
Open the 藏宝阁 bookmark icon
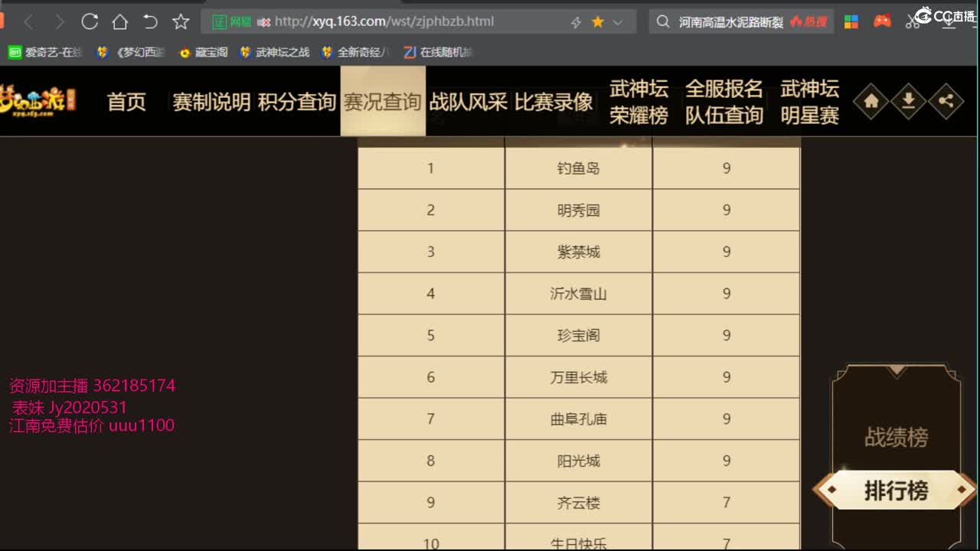pyautogui.click(x=186, y=52)
